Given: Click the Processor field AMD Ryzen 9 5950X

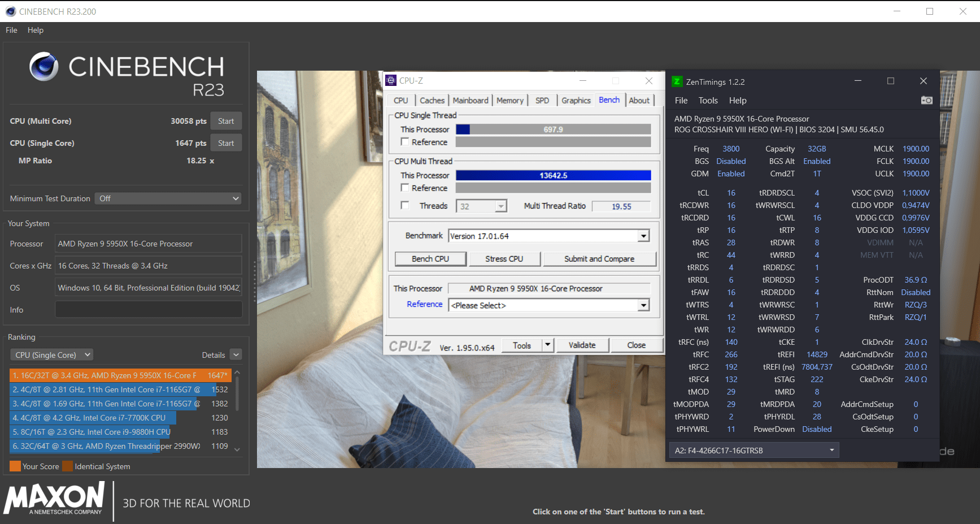Looking at the screenshot, I should coord(149,244).
